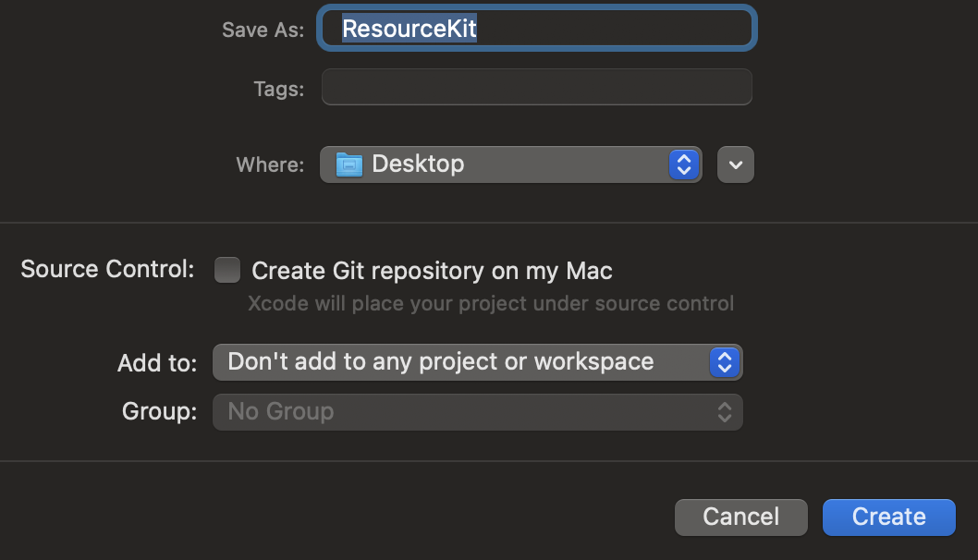Open the Where location dropdown

[x=511, y=164]
